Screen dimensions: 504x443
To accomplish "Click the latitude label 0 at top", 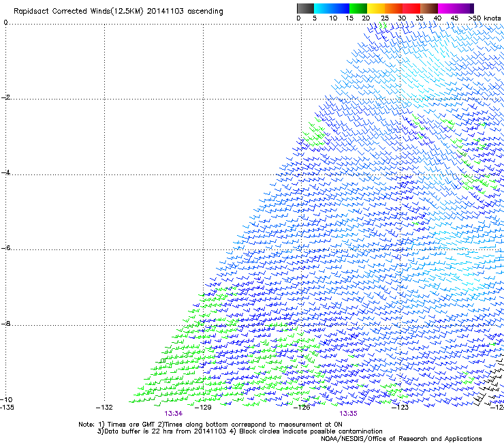I will 5,22.
